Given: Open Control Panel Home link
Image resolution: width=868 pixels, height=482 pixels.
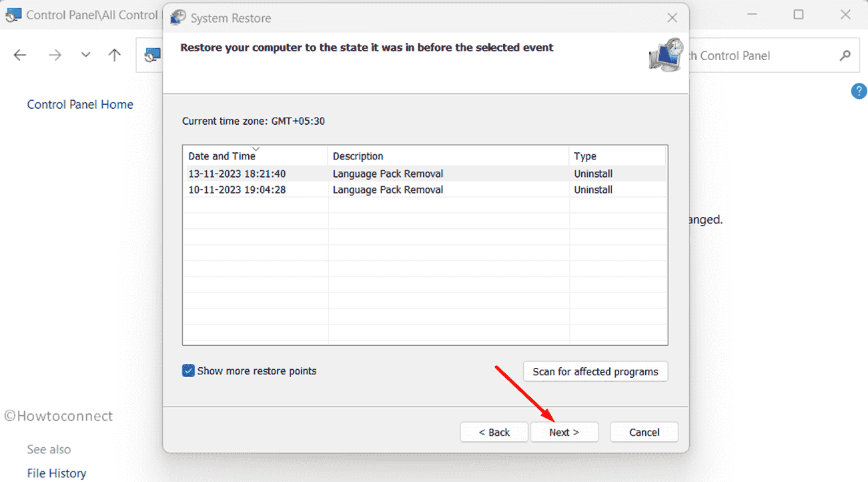Looking at the screenshot, I should pos(80,104).
